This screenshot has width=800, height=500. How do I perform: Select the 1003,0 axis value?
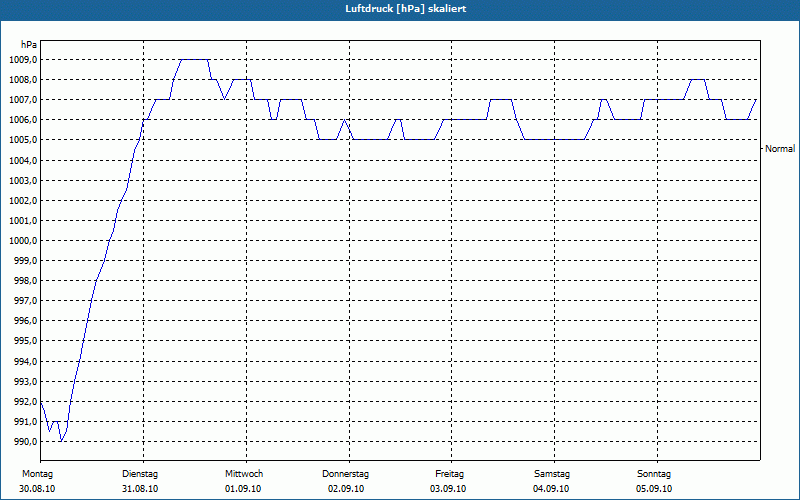click(23, 181)
